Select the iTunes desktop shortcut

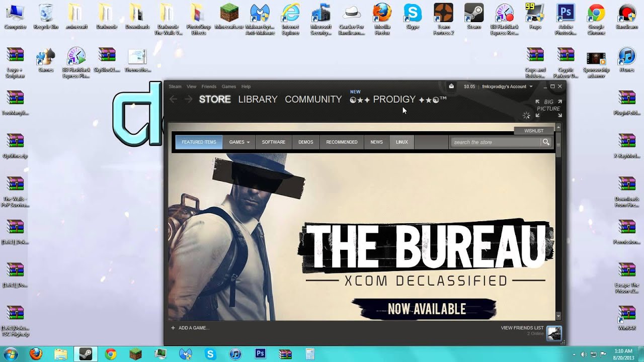point(627,60)
